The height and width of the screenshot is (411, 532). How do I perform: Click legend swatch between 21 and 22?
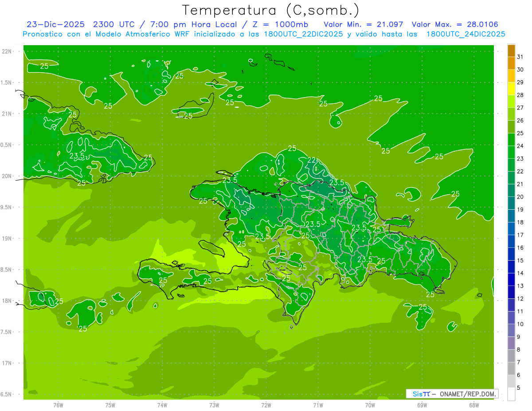click(512, 177)
